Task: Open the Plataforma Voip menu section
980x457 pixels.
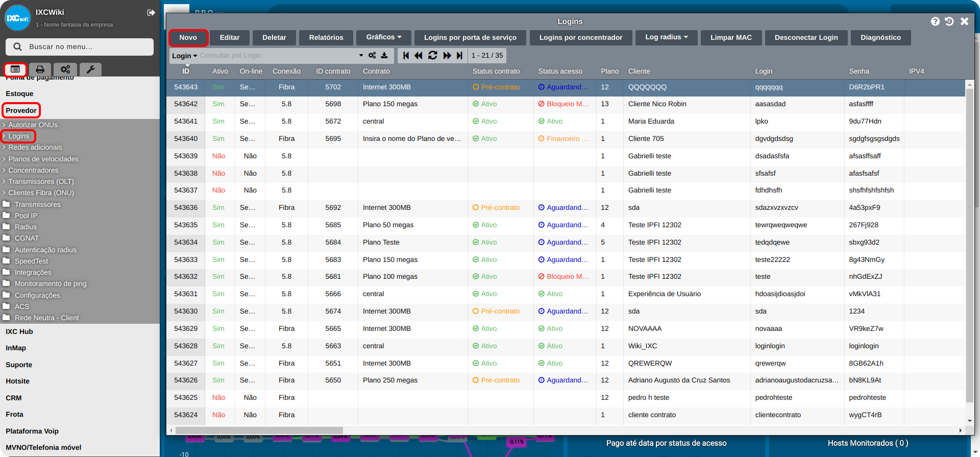Action: point(32,431)
